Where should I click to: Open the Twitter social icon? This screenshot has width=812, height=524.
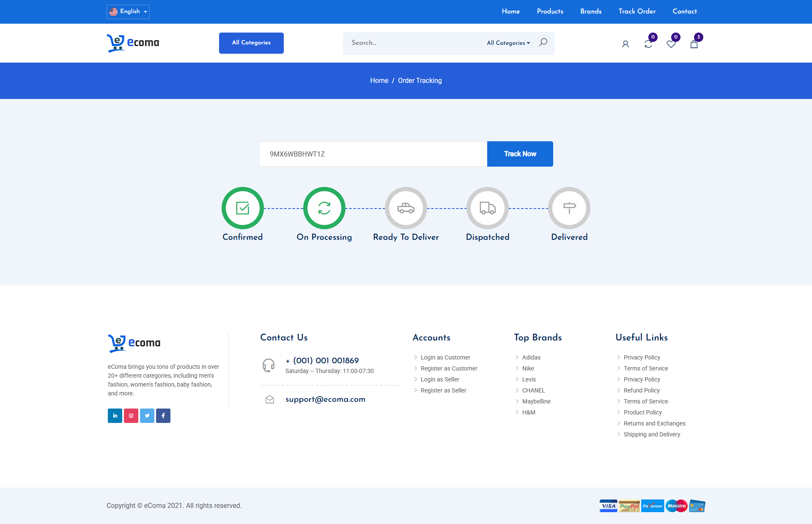point(147,416)
